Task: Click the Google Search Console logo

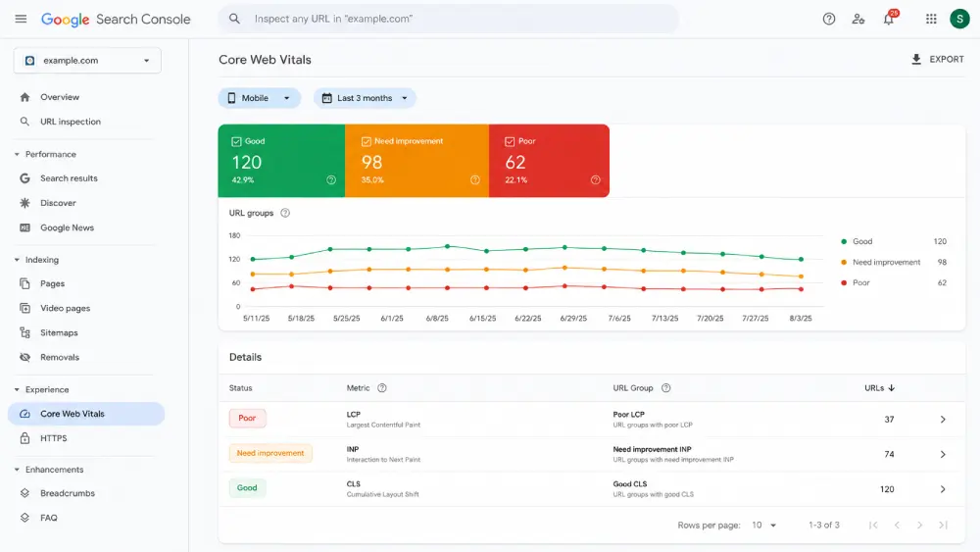Action: [x=116, y=20]
